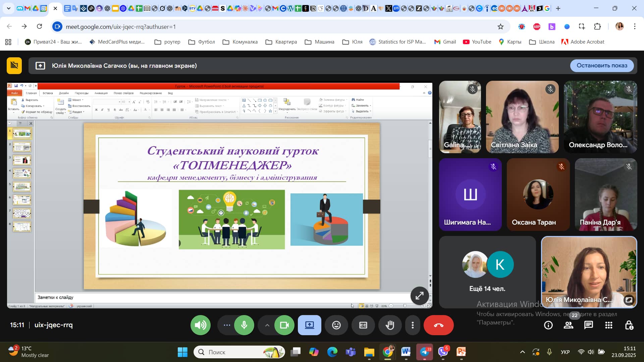This screenshot has height=362, width=644.
Task: Open the activities grid icon
Action: click(x=608, y=325)
